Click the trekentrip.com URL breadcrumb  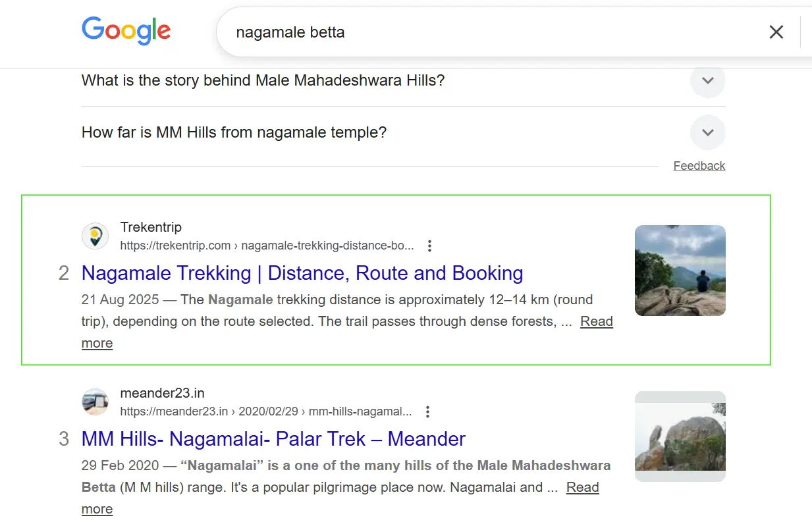coord(267,246)
